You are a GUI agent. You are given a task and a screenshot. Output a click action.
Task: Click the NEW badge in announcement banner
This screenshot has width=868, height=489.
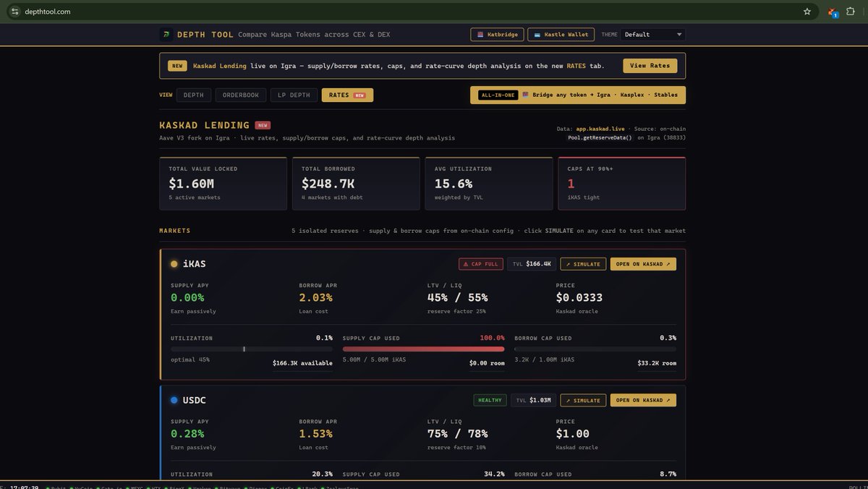[177, 66]
